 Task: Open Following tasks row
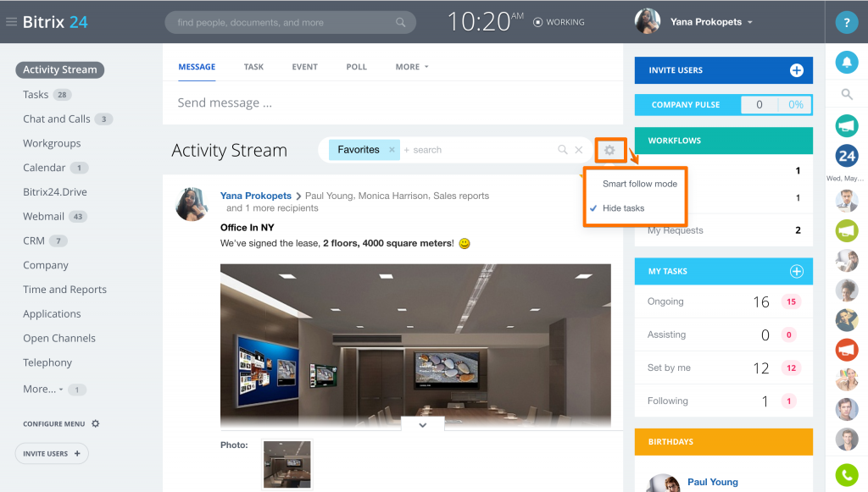[724, 401]
